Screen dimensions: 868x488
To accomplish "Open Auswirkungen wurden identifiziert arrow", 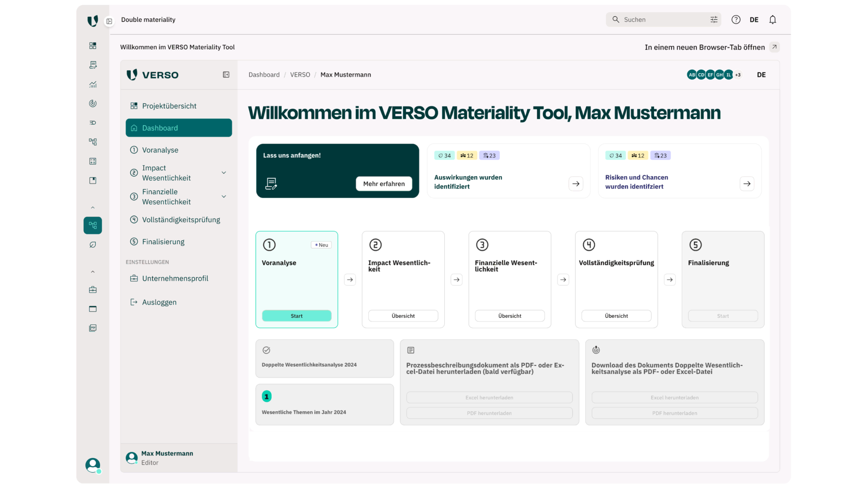I will coord(576,184).
